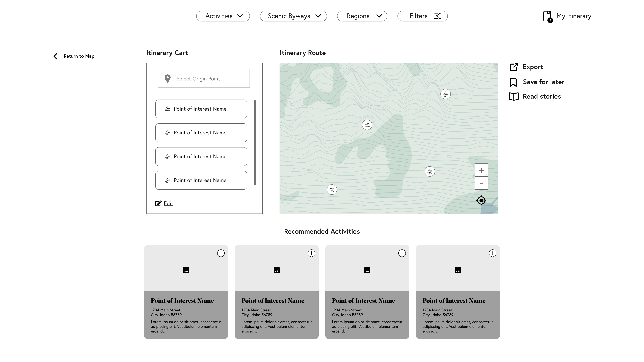Viewport: 644px width, 362px height.
Task: Click the Filters sliders icon
Action: pyautogui.click(x=438, y=16)
